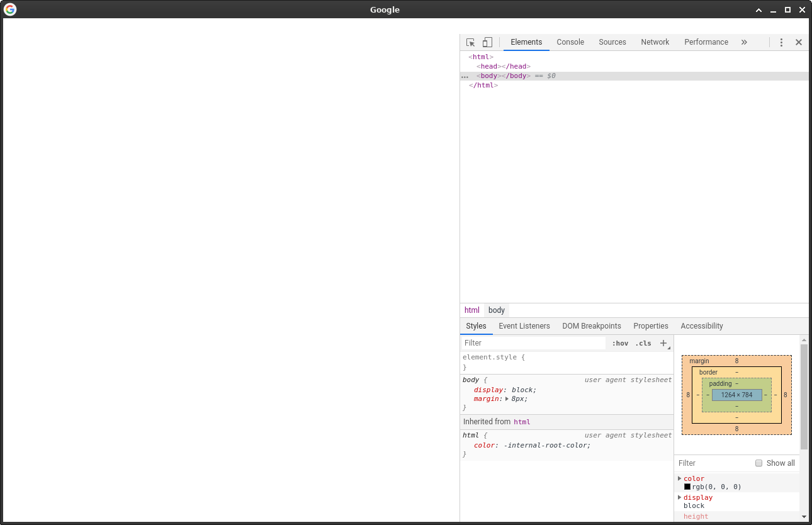Add a new style rule with plus icon
The height and width of the screenshot is (525, 812).
(663, 343)
